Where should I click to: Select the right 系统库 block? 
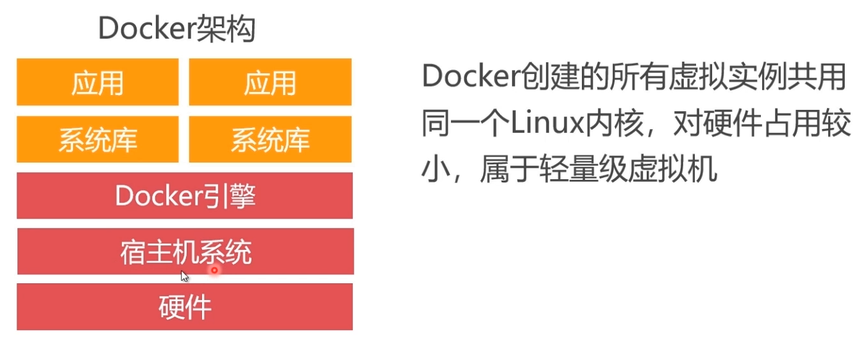270,139
